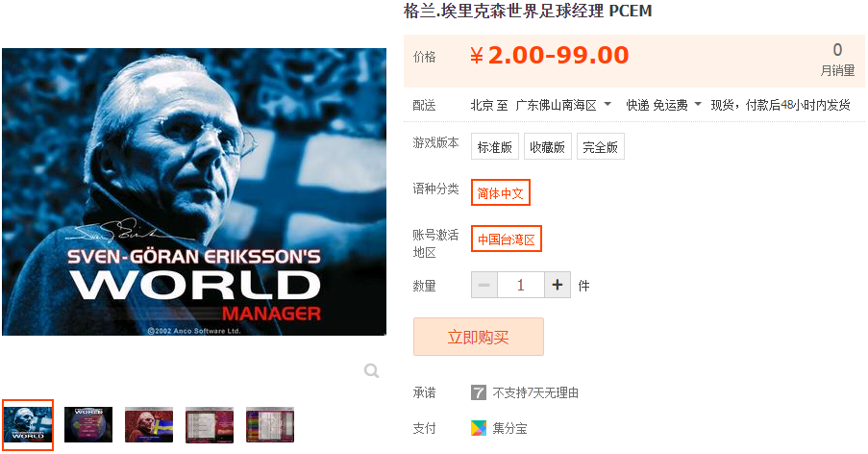Click the main World Manager product image
This screenshot has width=868, height=454.
point(194,191)
